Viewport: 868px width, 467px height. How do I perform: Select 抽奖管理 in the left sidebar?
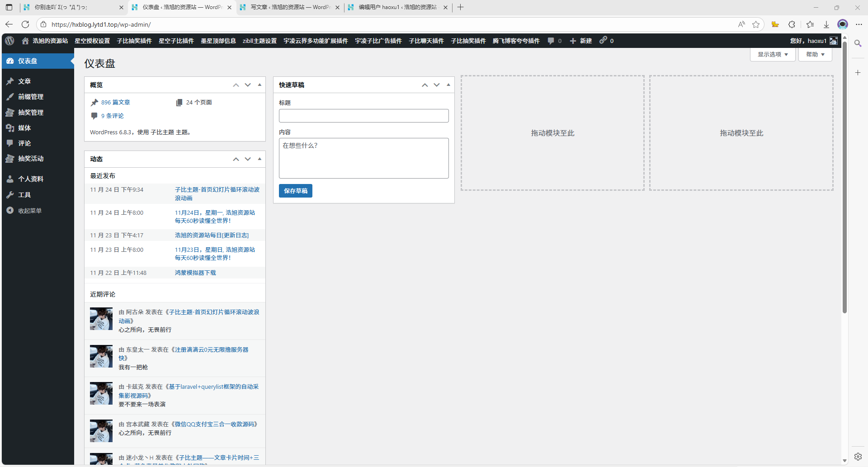pyautogui.click(x=30, y=112)
